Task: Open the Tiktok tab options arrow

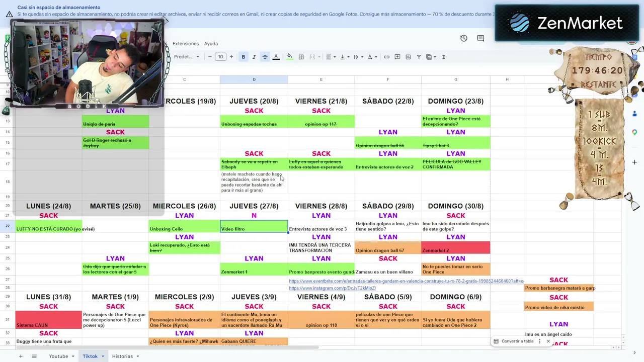Action: 103,356
